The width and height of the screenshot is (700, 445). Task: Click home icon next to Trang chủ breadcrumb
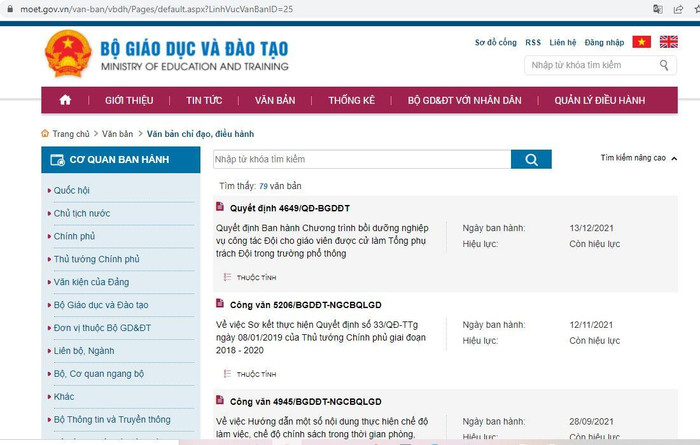(x=45, y=133)
